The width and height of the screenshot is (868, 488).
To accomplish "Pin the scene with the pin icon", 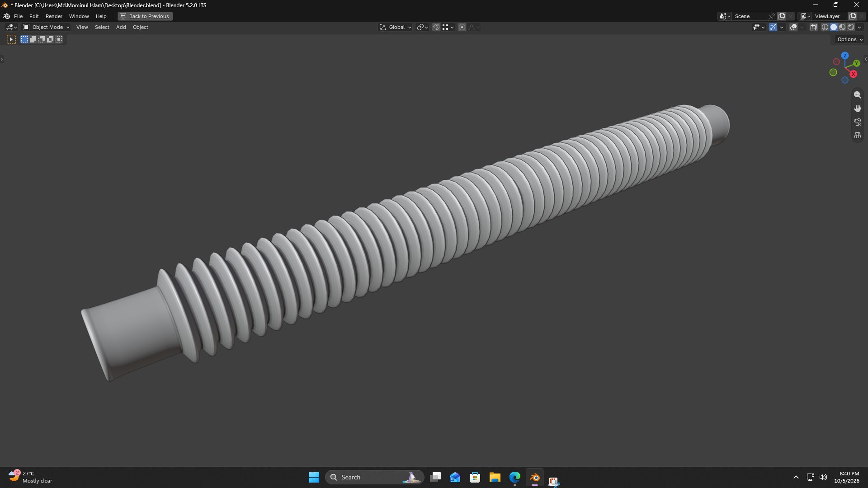I will [x=772, y=16].
